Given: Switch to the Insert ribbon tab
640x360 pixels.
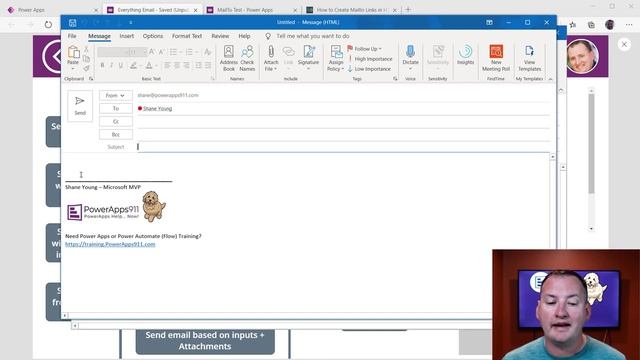Looking at the screenshot, I should tap(127, 36).
